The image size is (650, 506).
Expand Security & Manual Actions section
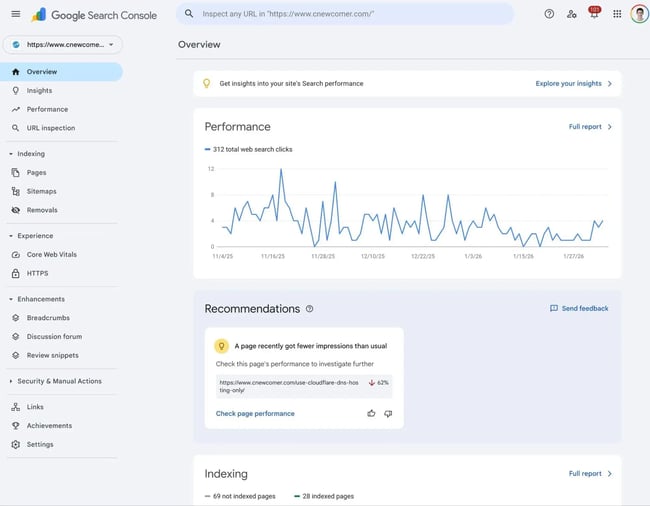pos(11,381)
